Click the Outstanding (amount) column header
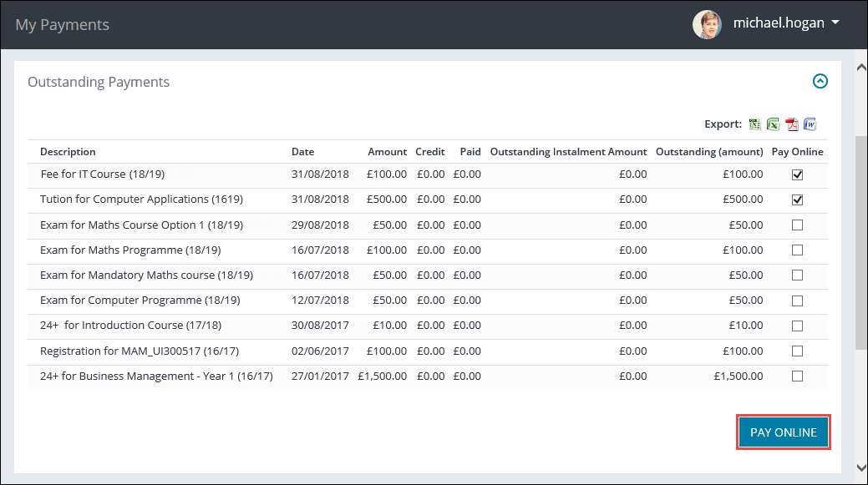The image size is (868, 485). [709, 152]
